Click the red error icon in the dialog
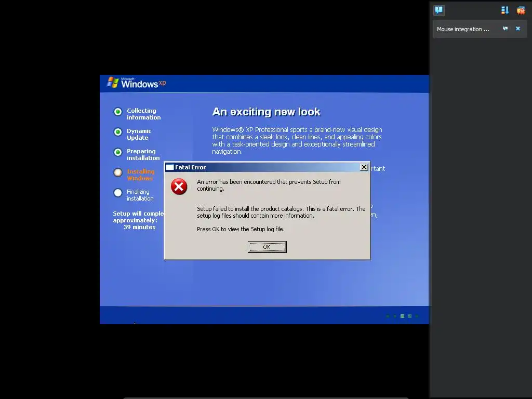The height and width of the screenshot is (399, 532). [179, 187]
